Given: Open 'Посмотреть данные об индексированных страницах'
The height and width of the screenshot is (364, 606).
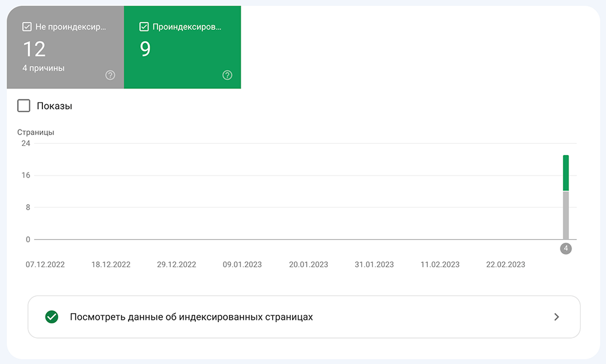Looking at the screenshot, I should click(304, 317).
